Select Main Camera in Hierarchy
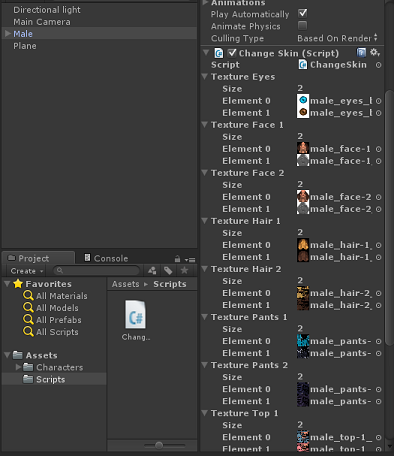Viewport: 394px width, 456px height. click(x=42, y=22)
